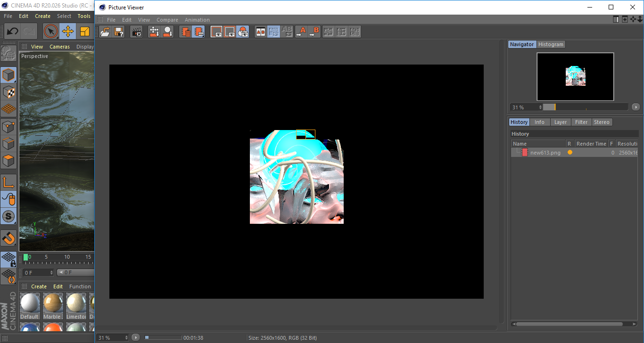Select Polygons mode cube icon
The width and height of the screenshot is (644, 343).
point(8,160)
